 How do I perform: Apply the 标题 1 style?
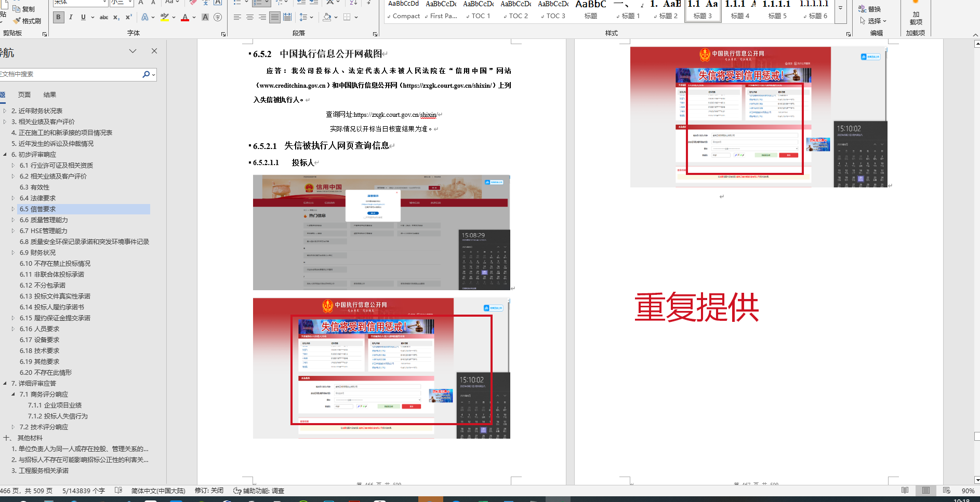click(x=628, y=10)
